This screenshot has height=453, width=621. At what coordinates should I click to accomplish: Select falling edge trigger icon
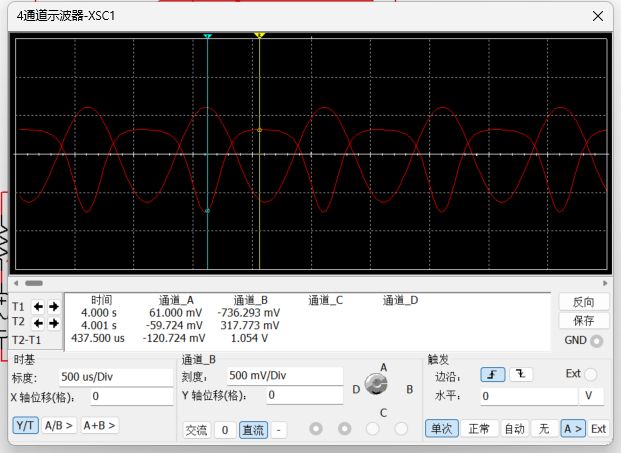click(520, 374)
